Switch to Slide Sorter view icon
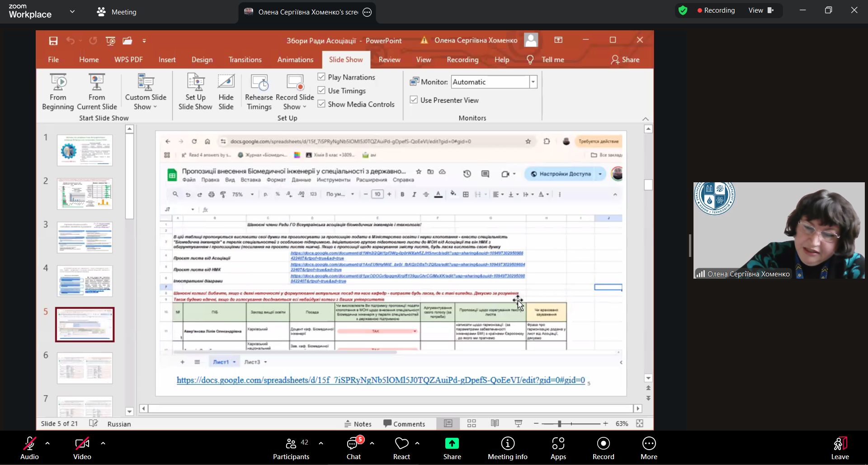Screen dimensions: 868x465 pos(472,423)
